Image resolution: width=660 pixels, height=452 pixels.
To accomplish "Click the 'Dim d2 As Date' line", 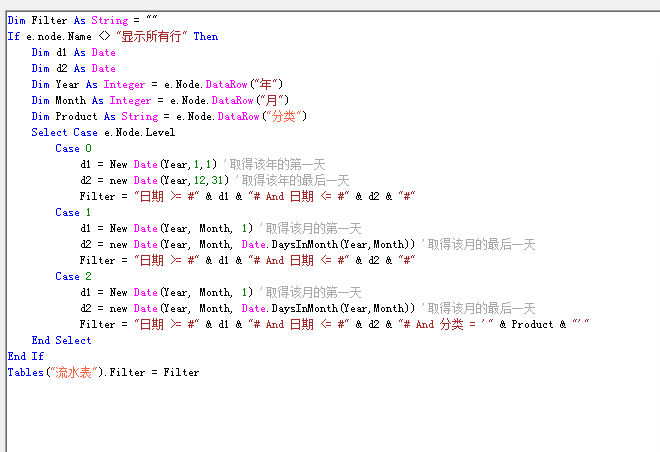I will tap(73, 68).
